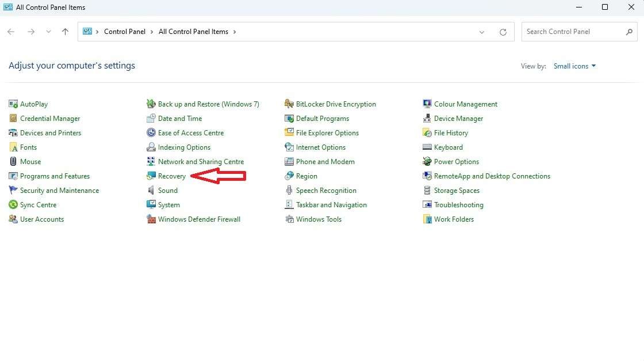Open RemoteApp and Desktop Connections link
644x361 pixels.
point(492,176)
